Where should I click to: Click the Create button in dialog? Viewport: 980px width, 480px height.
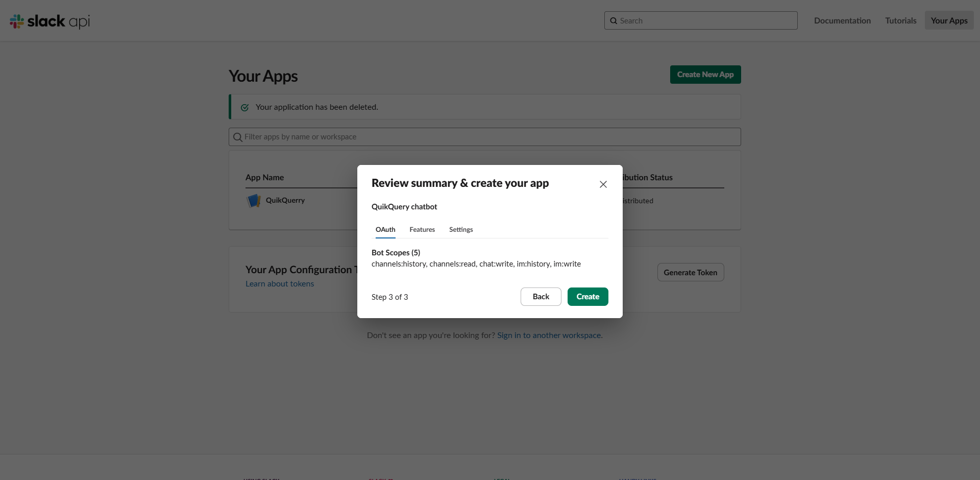pyautogui.click(x=588, y=297)
